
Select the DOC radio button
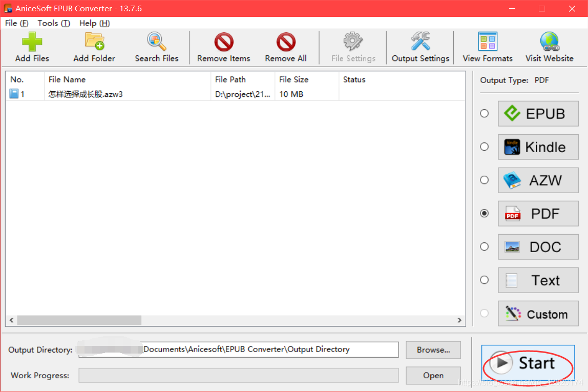coord(485,247)
